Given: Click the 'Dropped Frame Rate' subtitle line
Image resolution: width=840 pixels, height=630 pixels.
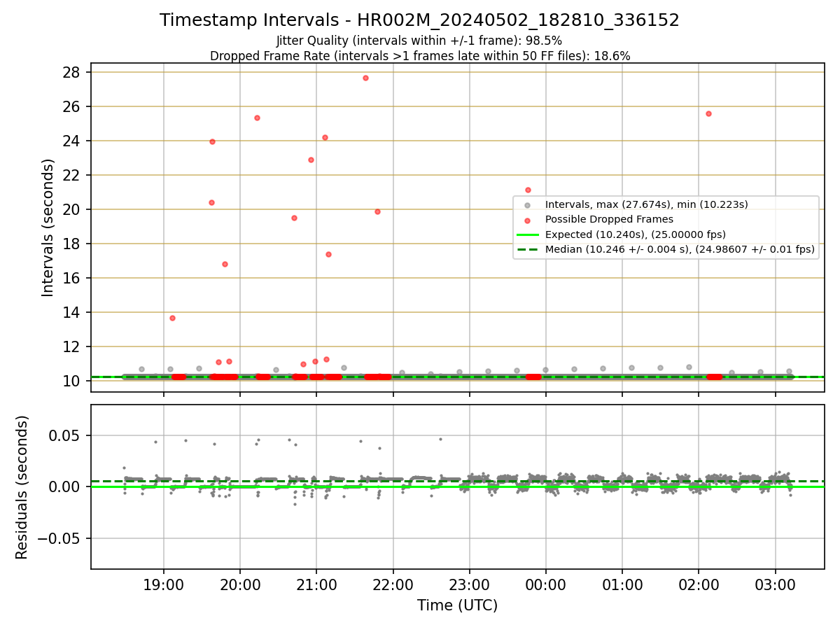Looking at the screenshot, I should pyautogui.click(x=420, y=56).
